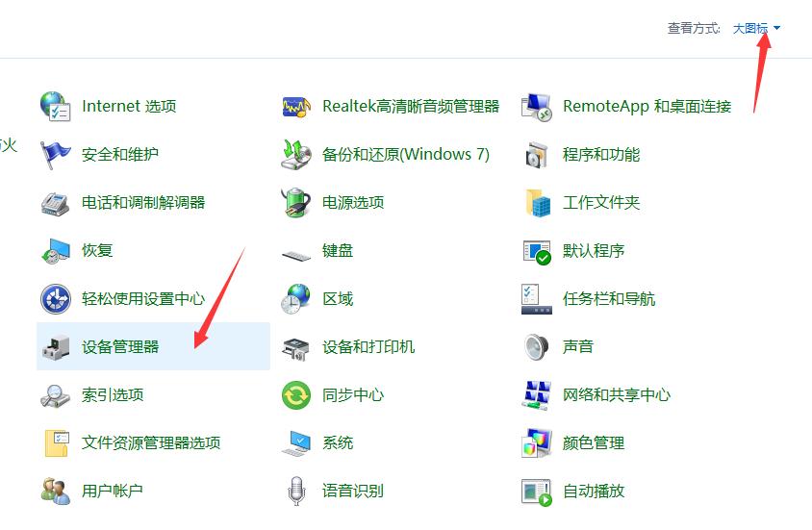812x530 pixels.
Task: Click the 文件资源管理器选项 folder icon
Action: [57, 443]
